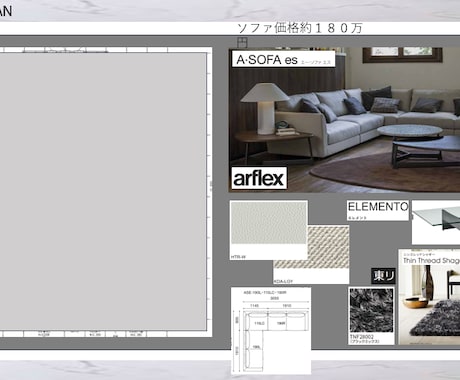The width and height of the screenshot is (460, 380).
Task: Select the A·SOFA es title label
Action: coord(283,59)
